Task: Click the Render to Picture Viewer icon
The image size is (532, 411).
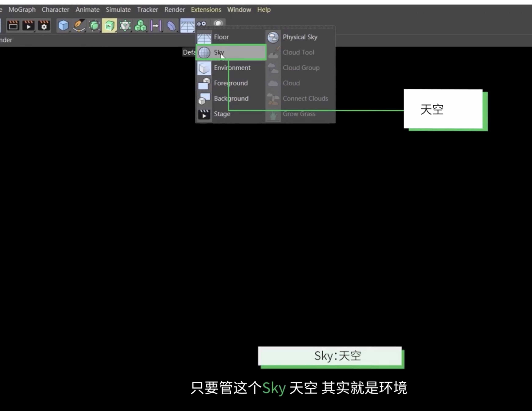Action: (x=29, y=25)
